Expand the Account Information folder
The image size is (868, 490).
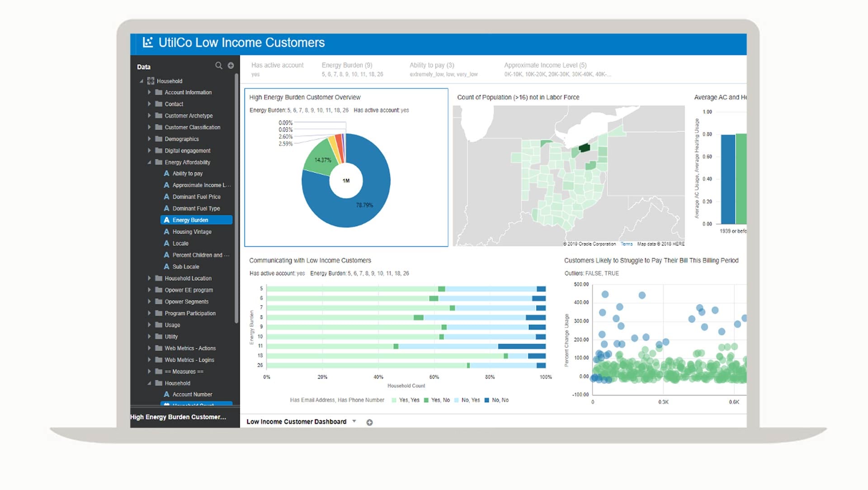149,92
